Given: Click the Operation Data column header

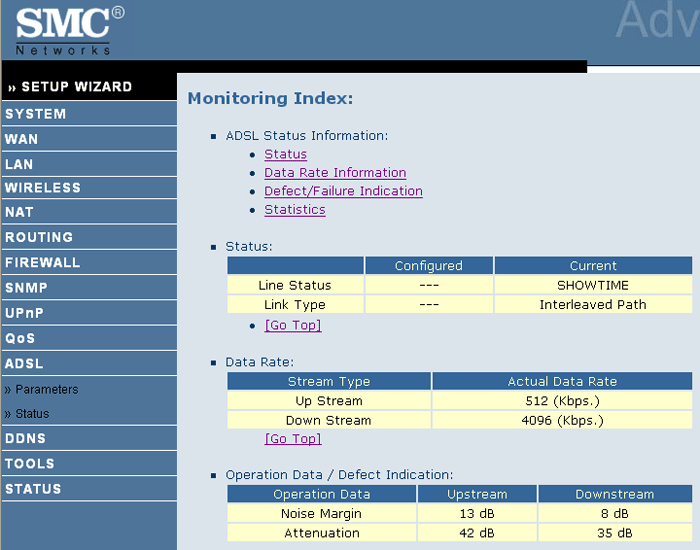Looking at the screenshot, I should coord(322,494).
